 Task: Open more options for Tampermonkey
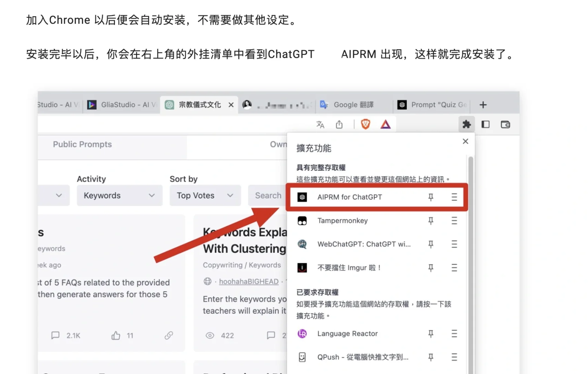[x=454, y=221]
